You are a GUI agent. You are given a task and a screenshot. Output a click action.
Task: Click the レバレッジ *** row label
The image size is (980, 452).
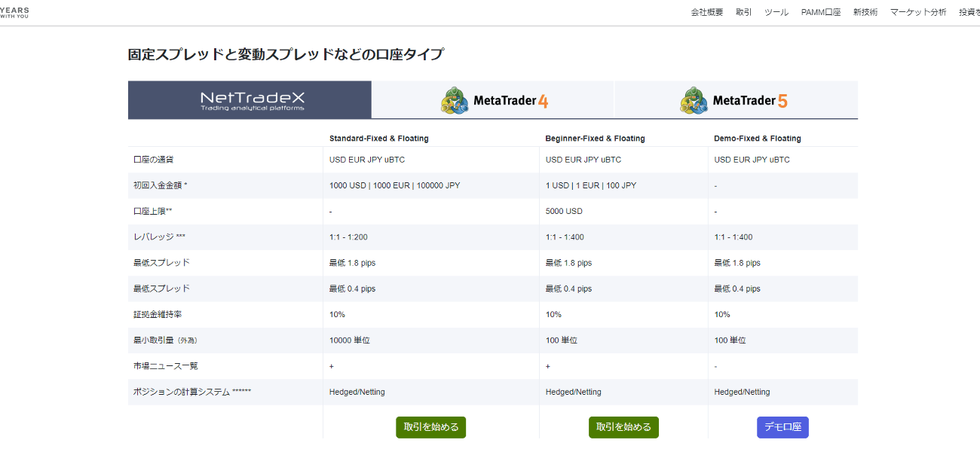coord(159,237)
